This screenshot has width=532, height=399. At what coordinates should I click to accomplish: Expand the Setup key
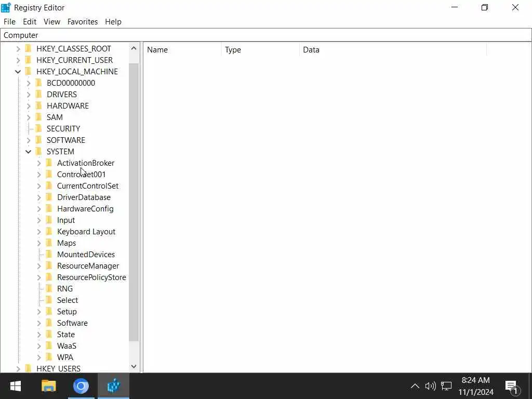click(39, 312)
